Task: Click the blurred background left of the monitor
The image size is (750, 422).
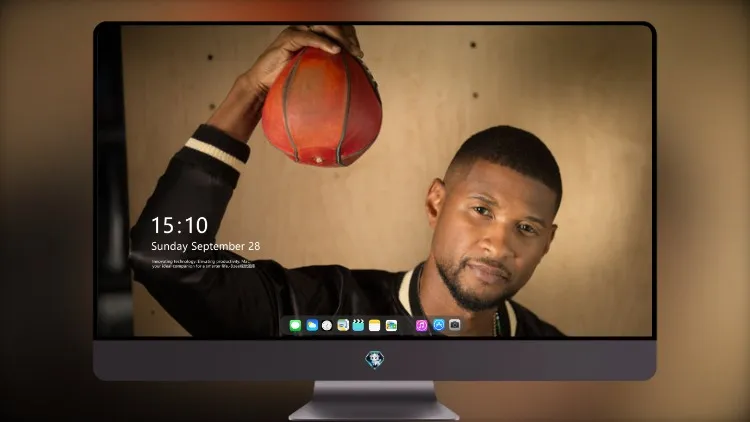Action: 45,211
